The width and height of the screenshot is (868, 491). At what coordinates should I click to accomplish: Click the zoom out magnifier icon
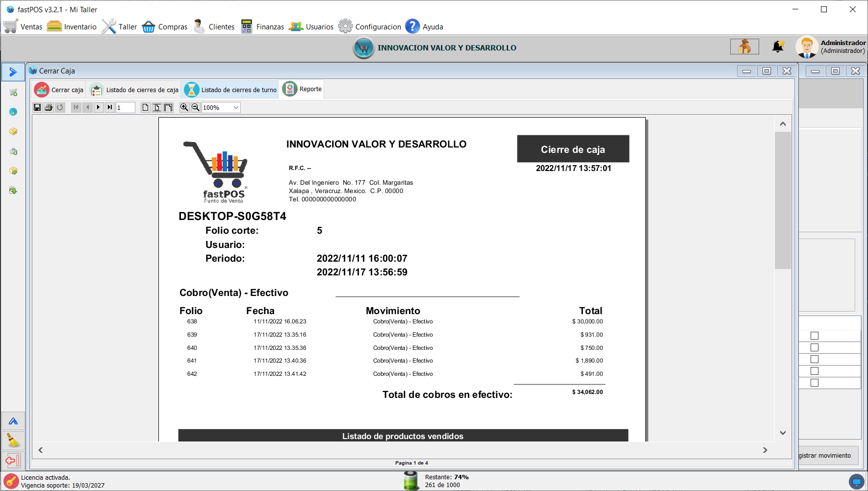(195, 107)
